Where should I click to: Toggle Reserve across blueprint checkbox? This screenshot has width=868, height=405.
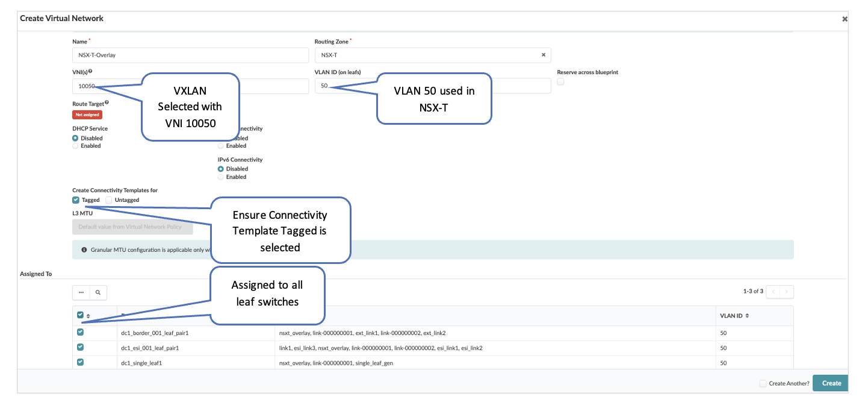(x=560, y=81)
